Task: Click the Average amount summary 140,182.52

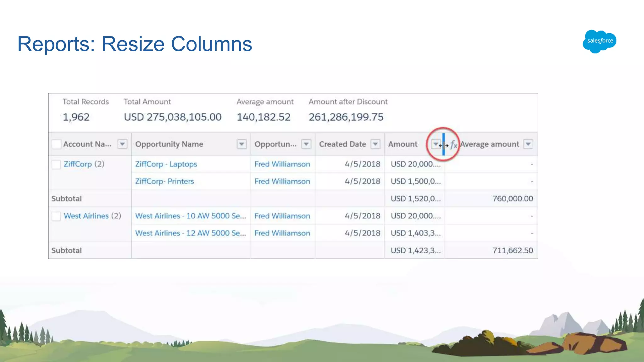Action: 264,117
